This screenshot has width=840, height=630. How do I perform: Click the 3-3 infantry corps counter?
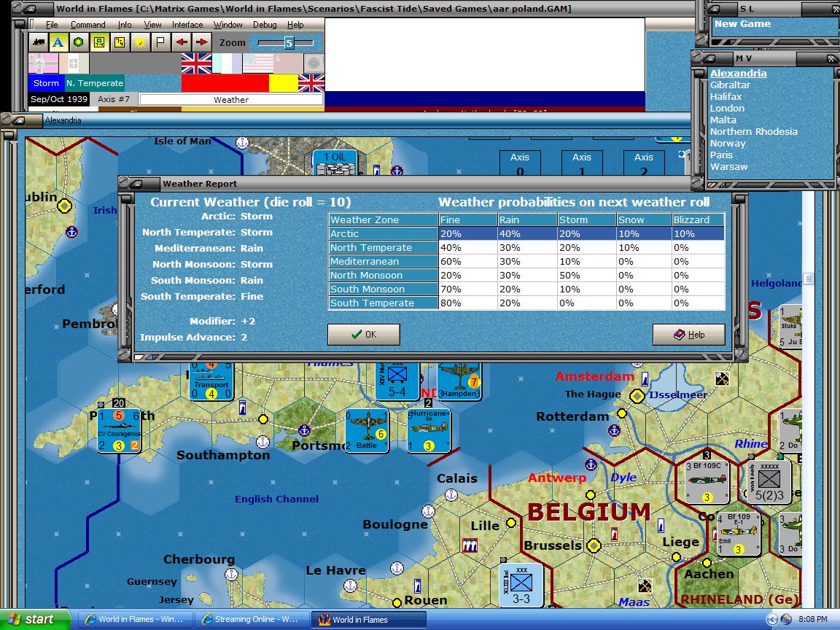(x=521, y=585)
